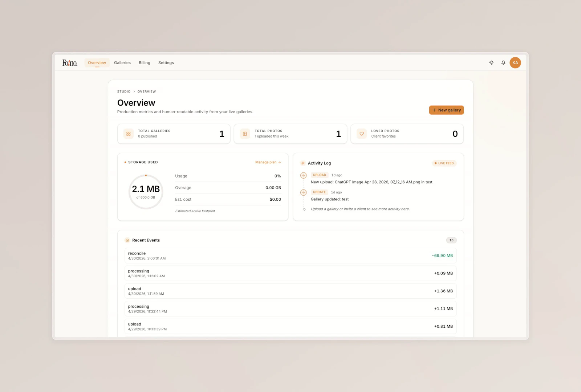Open the Settings tab
Screen dimensions: 581x392
166,63
